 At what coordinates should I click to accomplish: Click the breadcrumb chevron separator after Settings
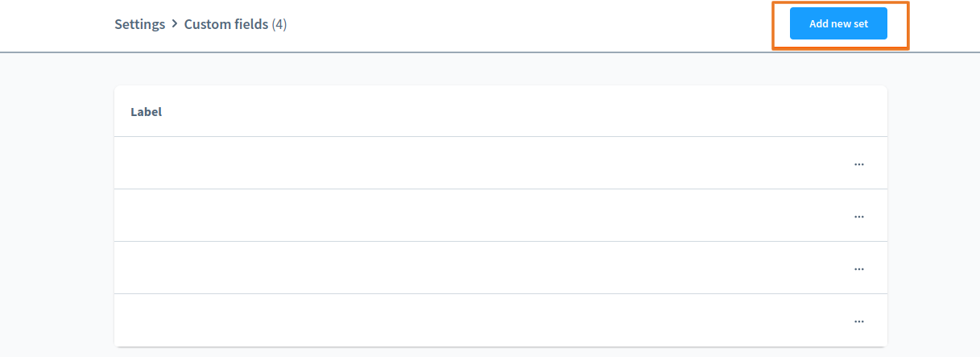(x=174, y=24)
